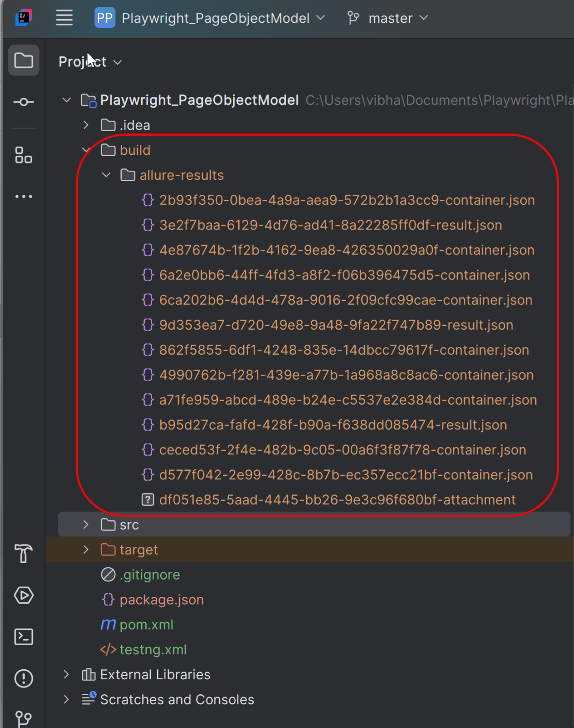Select the package.json file

pos(152,600)
